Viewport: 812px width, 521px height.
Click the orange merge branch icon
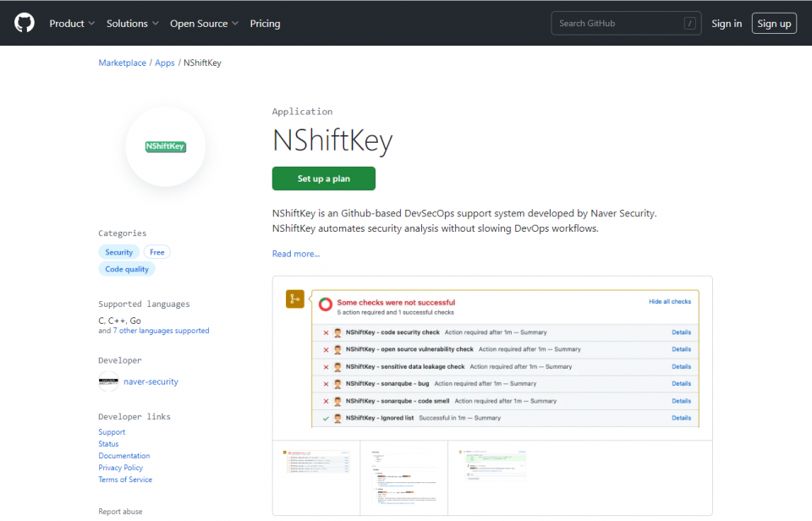tap(295, 299)
